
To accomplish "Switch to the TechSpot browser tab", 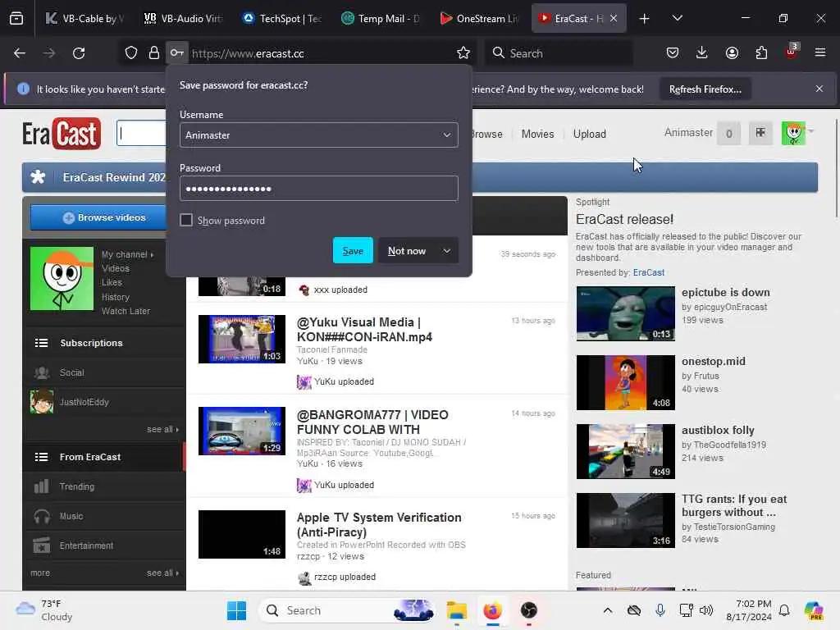I will [281, 18].
